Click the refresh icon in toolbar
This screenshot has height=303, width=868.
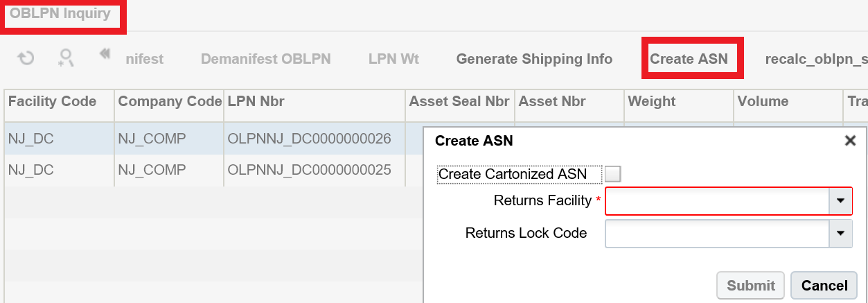26,58
